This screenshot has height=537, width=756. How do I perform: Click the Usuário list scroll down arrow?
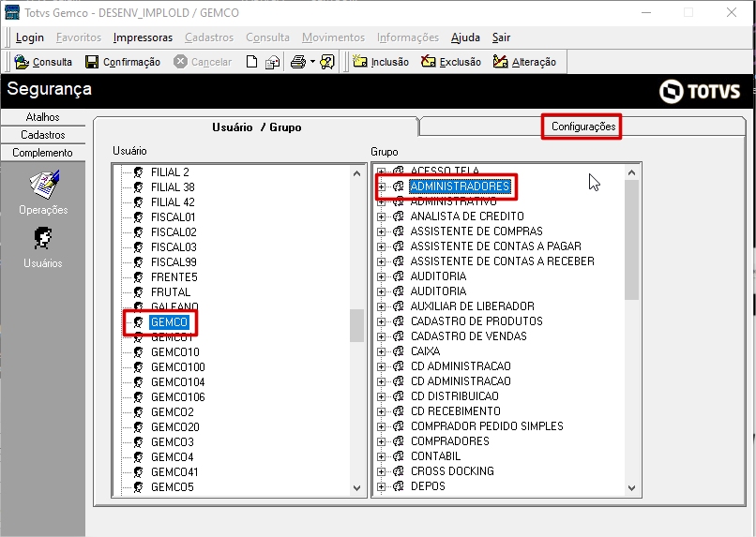[x=356, y=488]
